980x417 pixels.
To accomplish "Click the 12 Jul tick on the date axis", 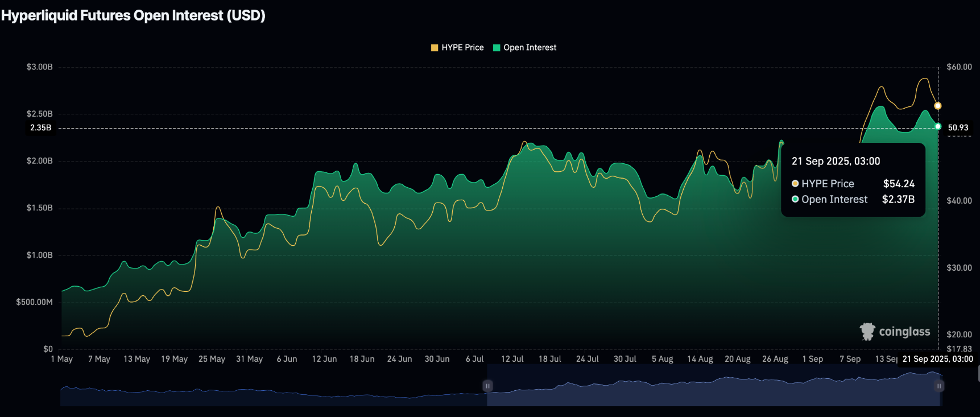I will [x=512, y=359].
